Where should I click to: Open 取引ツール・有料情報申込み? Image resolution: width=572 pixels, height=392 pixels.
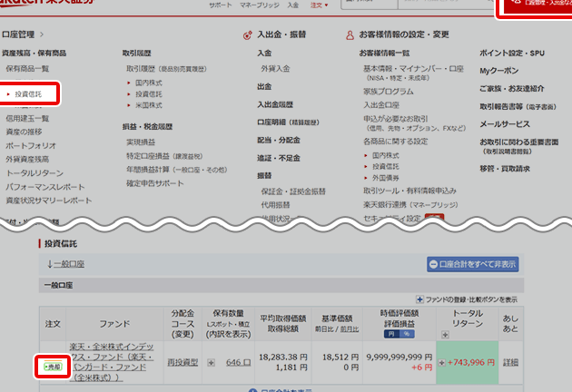409,191
